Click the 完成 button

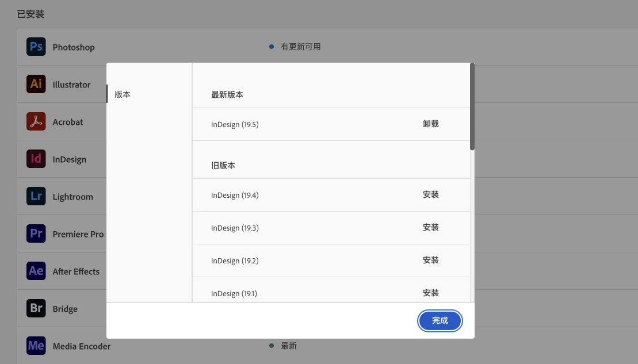[x=440, y=321]
